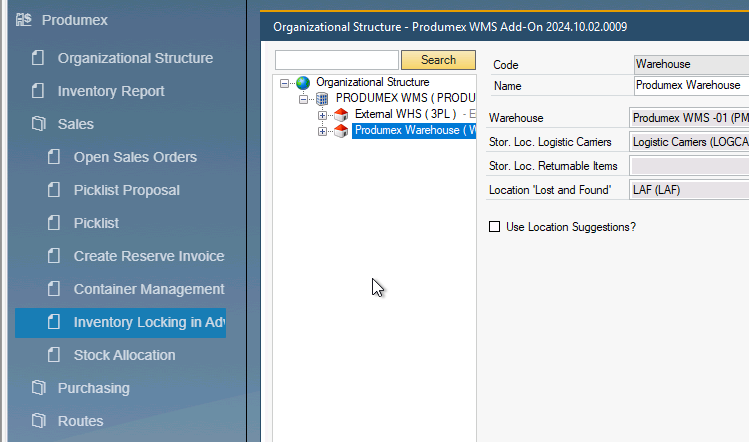Click the Inventory Report document icon
This screenshot has height=442, width=749.
click(38, 91)
